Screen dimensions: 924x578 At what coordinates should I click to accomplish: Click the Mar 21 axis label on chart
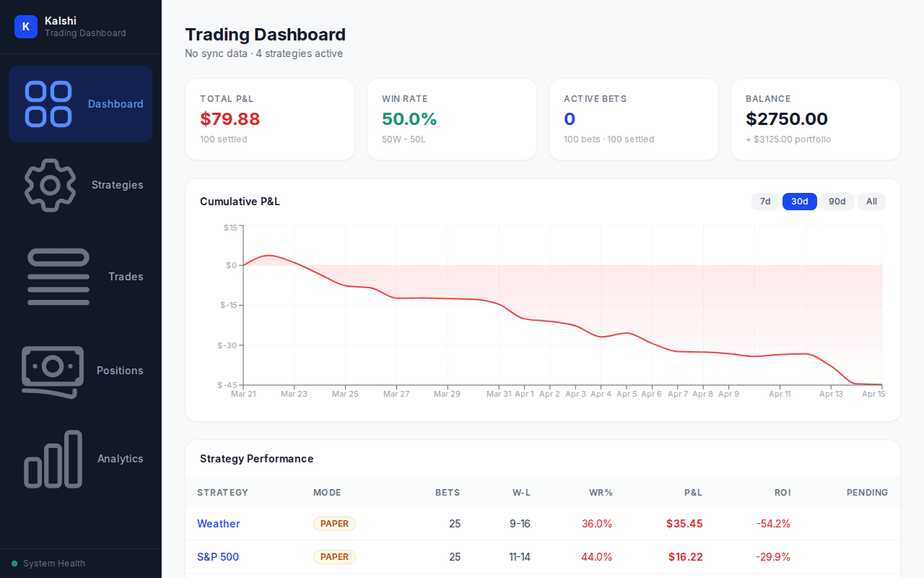(243, 394)
